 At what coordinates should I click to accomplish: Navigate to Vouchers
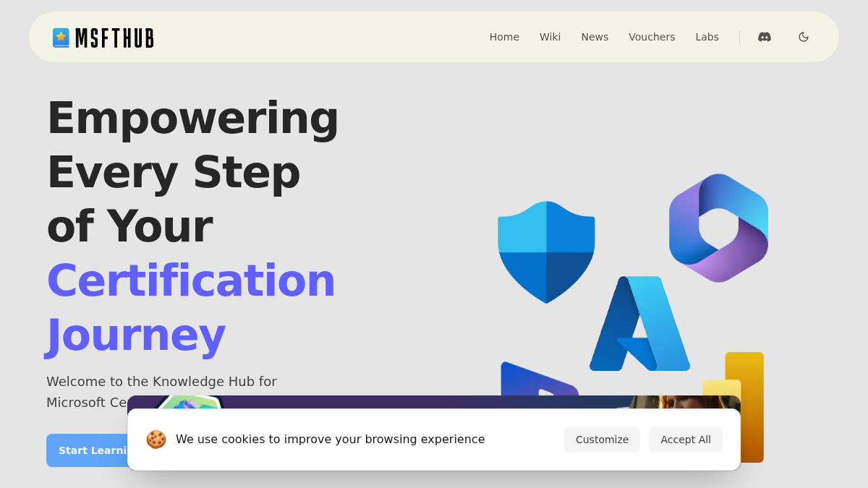(652, 37)
